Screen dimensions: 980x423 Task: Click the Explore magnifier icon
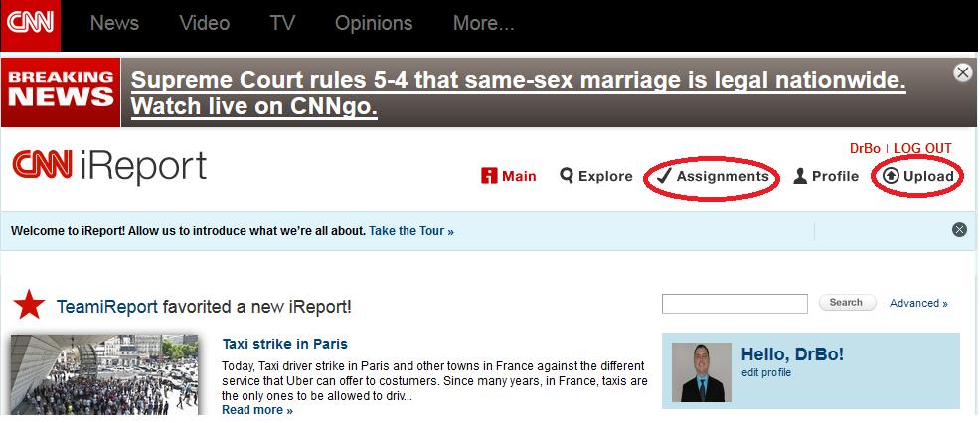tap(567, 176)
